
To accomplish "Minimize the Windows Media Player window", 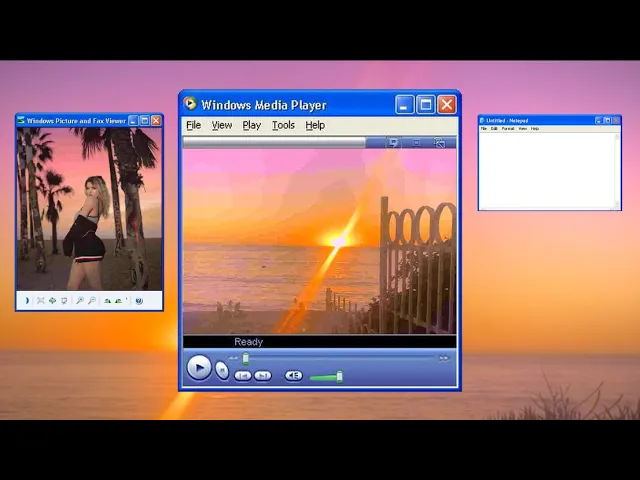I will pos(404,105).
